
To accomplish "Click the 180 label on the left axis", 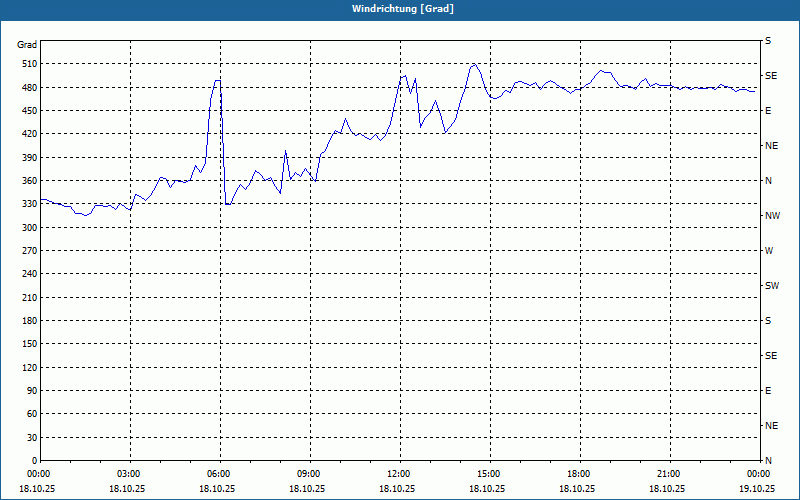I will pos(30,320).
